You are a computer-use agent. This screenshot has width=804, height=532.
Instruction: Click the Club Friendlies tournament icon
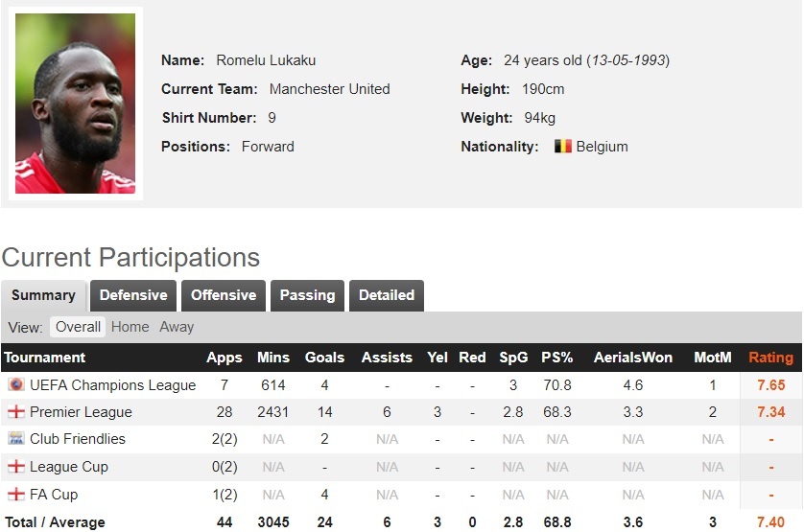(x=15, y=439)
